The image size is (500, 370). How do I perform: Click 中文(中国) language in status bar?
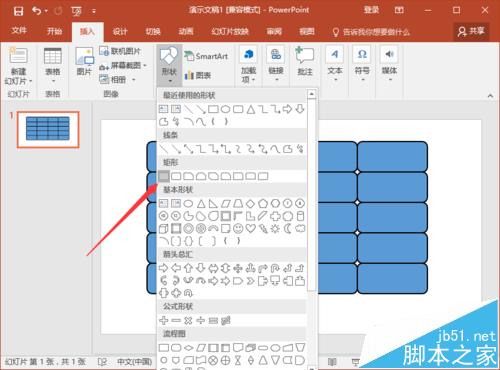click(135, 362)
